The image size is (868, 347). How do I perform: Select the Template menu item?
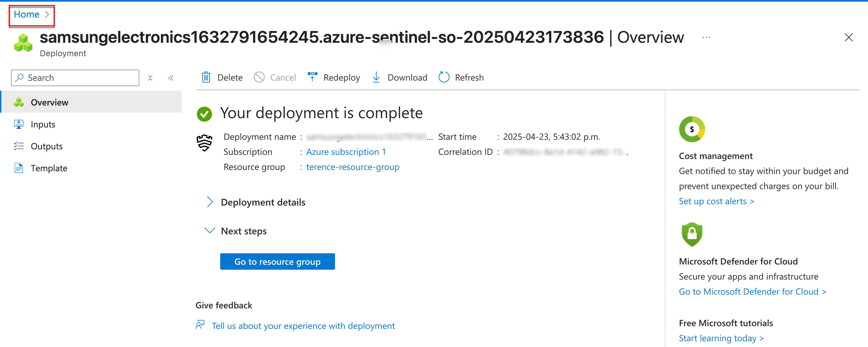49,168
